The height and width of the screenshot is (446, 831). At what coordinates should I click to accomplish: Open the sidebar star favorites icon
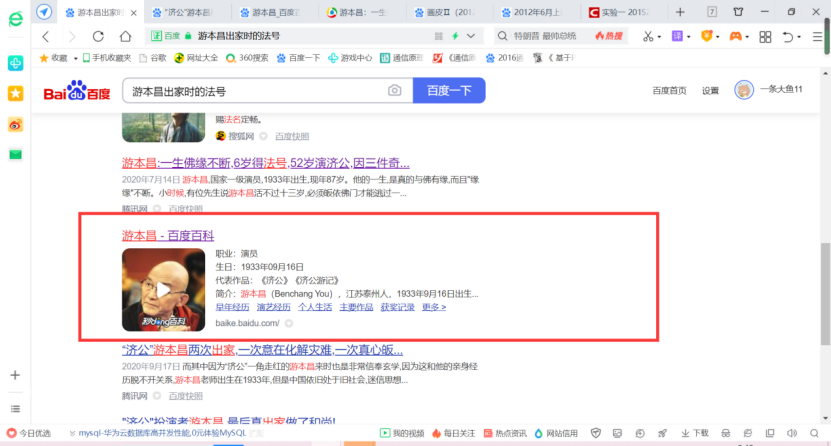point(15,94)
